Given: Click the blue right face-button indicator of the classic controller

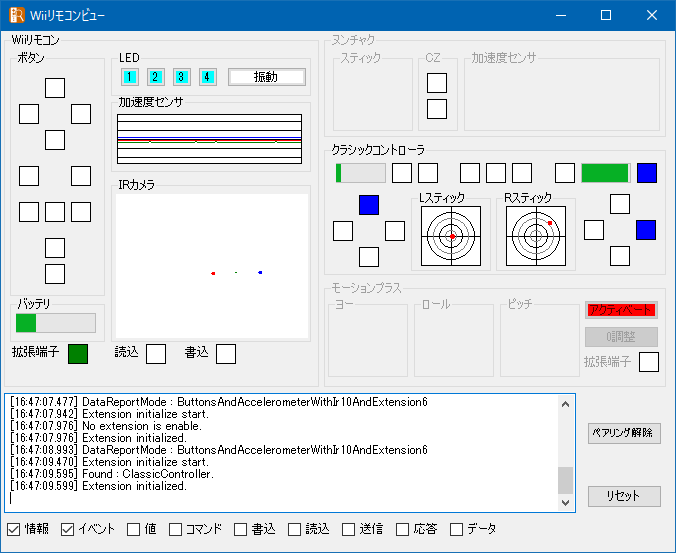Looking at the screenshot, I should 646,230.
